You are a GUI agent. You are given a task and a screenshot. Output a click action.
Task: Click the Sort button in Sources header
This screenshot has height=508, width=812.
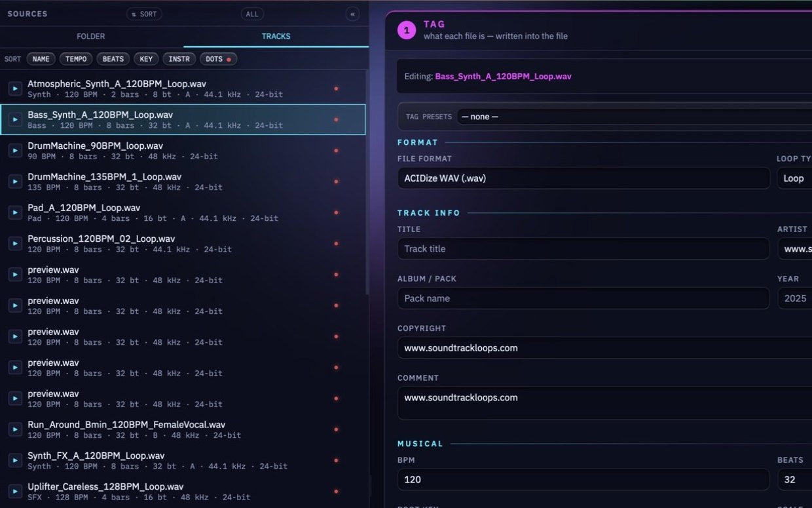coord(144,14)
